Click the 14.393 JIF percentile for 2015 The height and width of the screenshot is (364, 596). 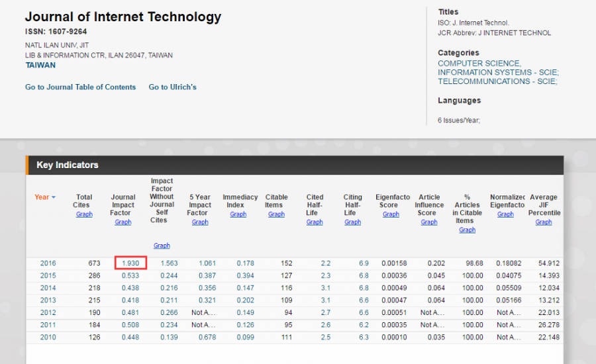point(549,275)
